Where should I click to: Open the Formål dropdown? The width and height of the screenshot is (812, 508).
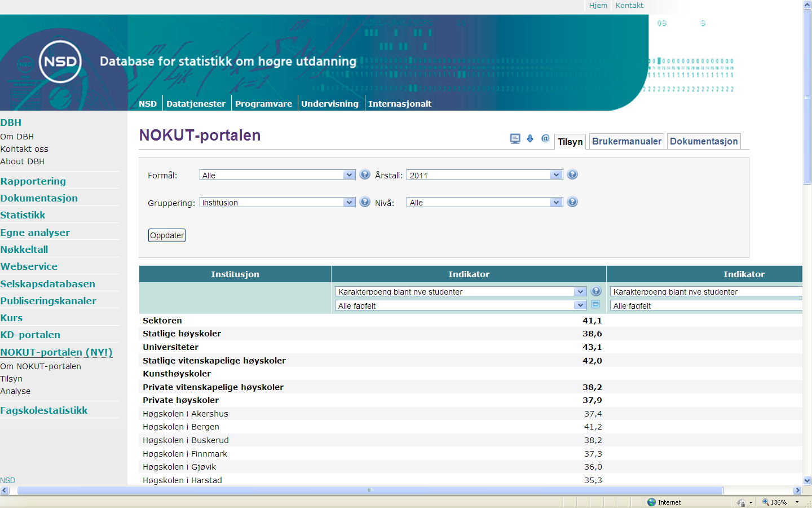pos(277,175)
